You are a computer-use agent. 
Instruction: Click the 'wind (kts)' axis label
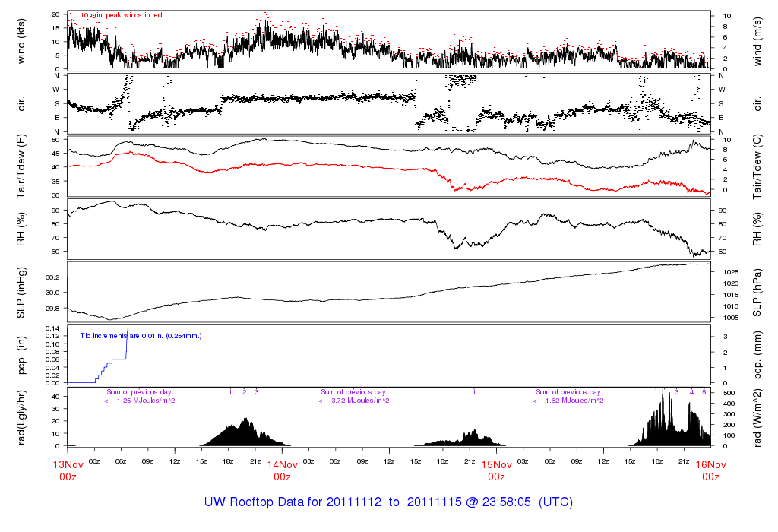tap(21, 41)
